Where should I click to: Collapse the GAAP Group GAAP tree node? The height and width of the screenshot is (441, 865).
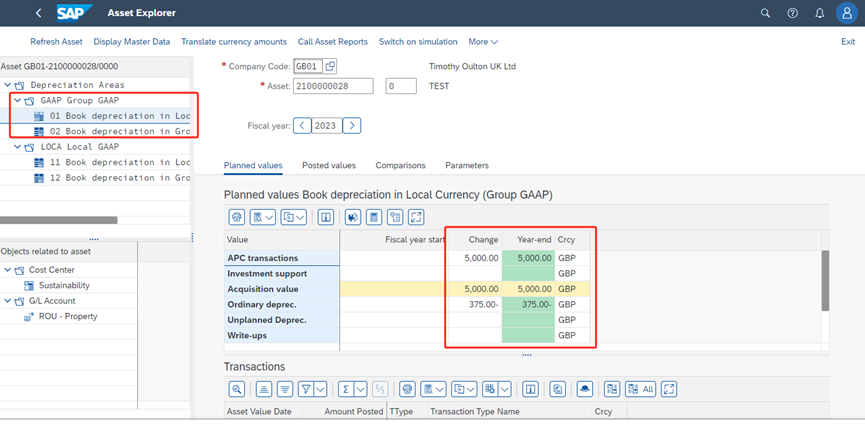pyautogui.click(x=16, y=101)
